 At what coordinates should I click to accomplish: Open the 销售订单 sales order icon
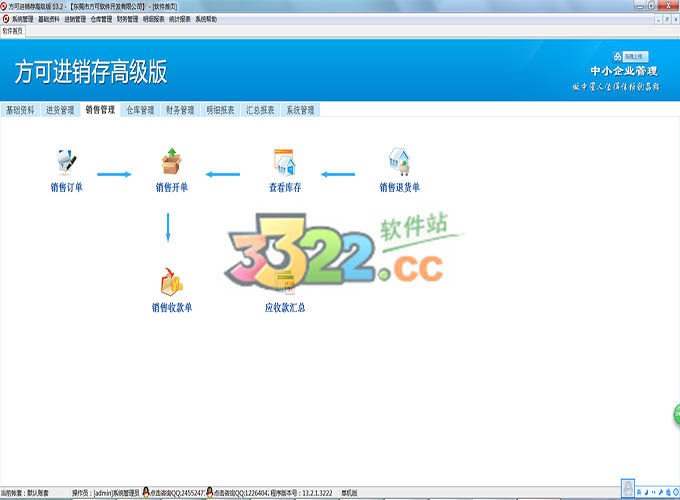pos(66,161)
